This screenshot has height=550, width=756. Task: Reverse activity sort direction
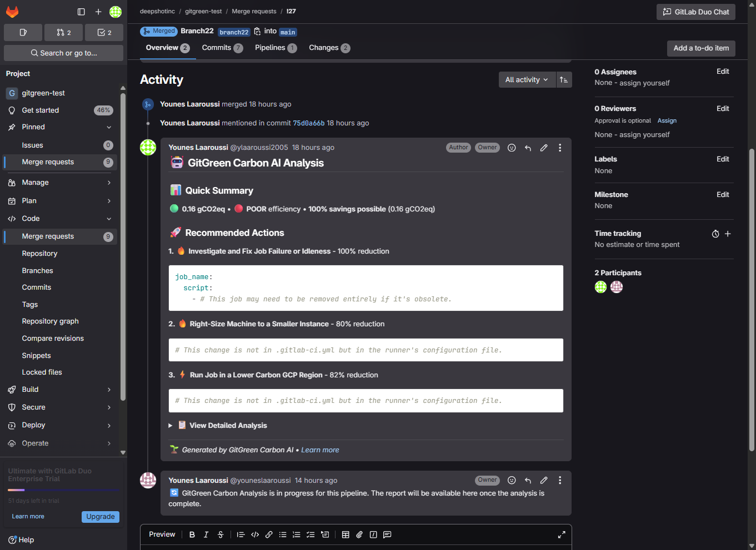564,80
